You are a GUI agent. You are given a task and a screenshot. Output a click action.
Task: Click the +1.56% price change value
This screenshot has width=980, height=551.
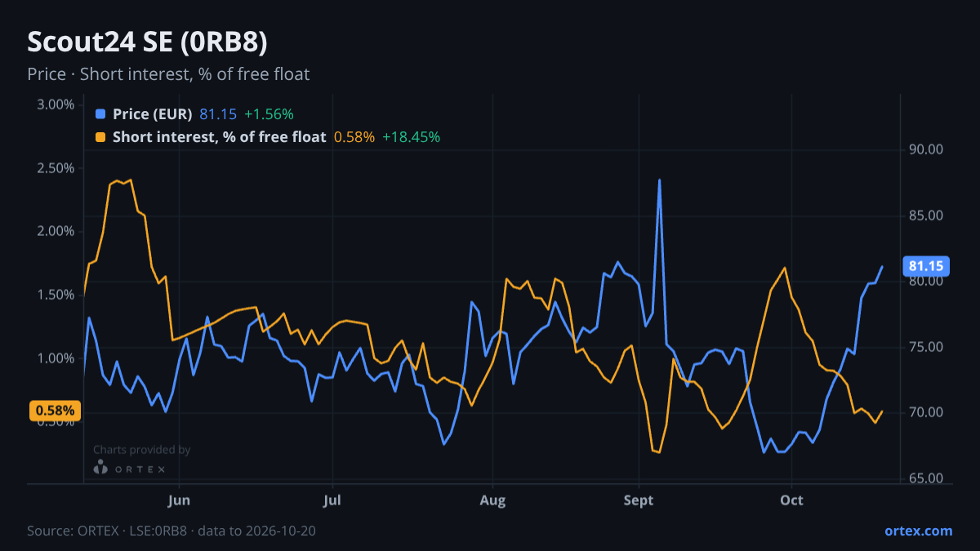(269, 114)
